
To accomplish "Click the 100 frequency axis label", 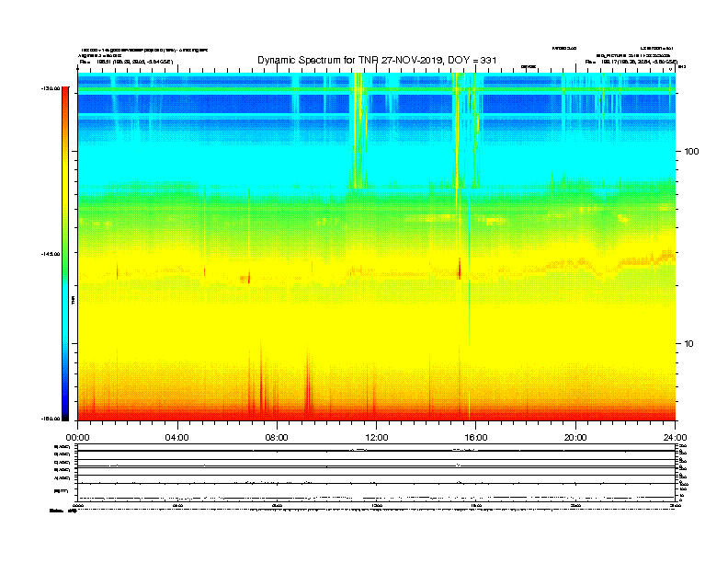I will [692, 152].
